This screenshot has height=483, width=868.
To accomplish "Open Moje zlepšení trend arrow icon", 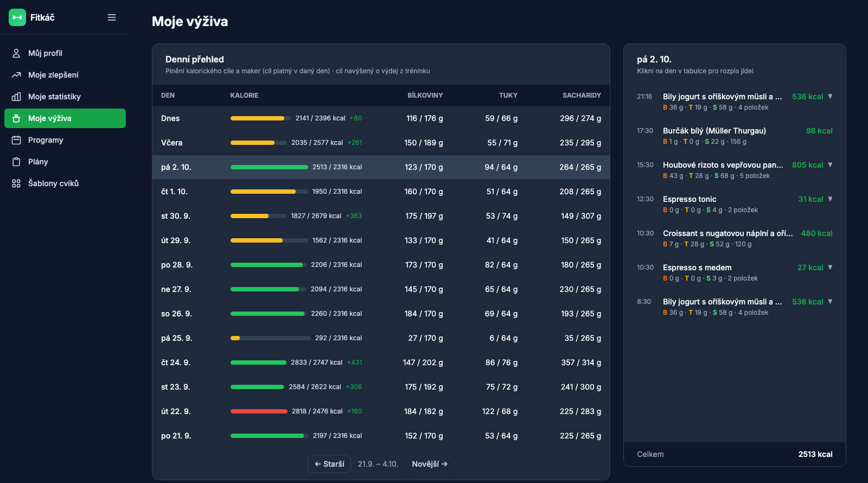I will point(16,75).
